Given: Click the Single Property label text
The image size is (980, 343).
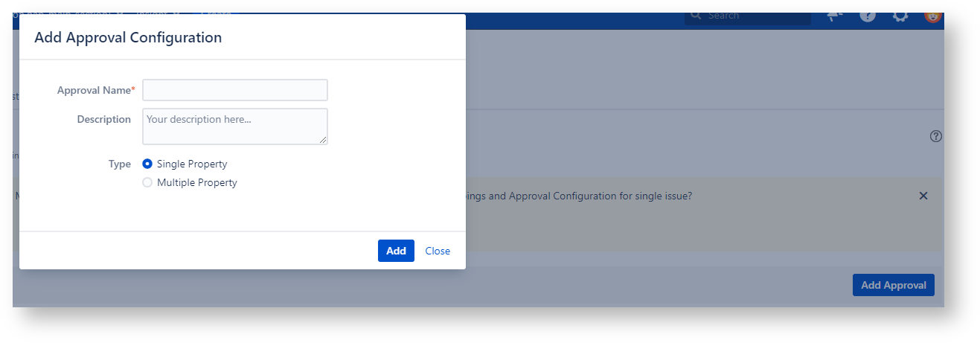Looking at the screenshot, I should point(192,164).
